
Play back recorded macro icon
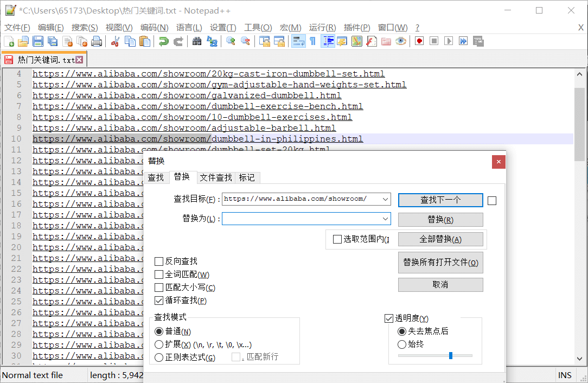pyautogui.click(x=449, y=41)
